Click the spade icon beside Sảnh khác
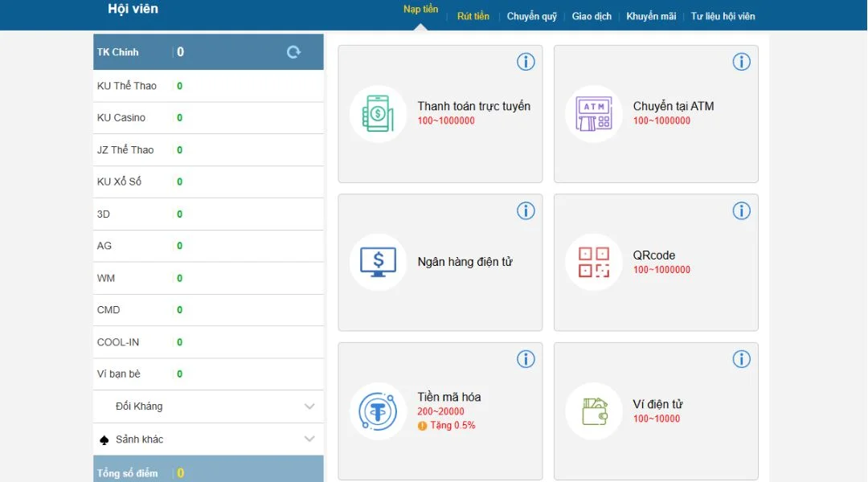The image size is (868, 482). tap(104, 440)
